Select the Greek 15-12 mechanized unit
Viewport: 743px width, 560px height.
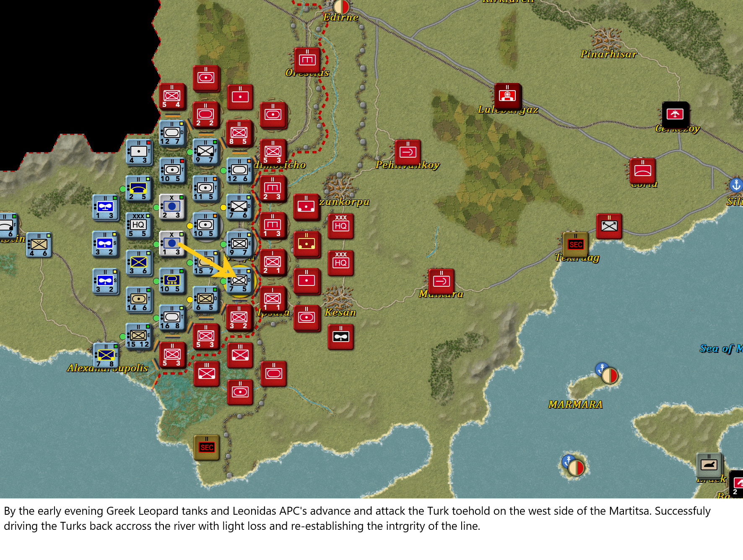[x=138, y=337]
